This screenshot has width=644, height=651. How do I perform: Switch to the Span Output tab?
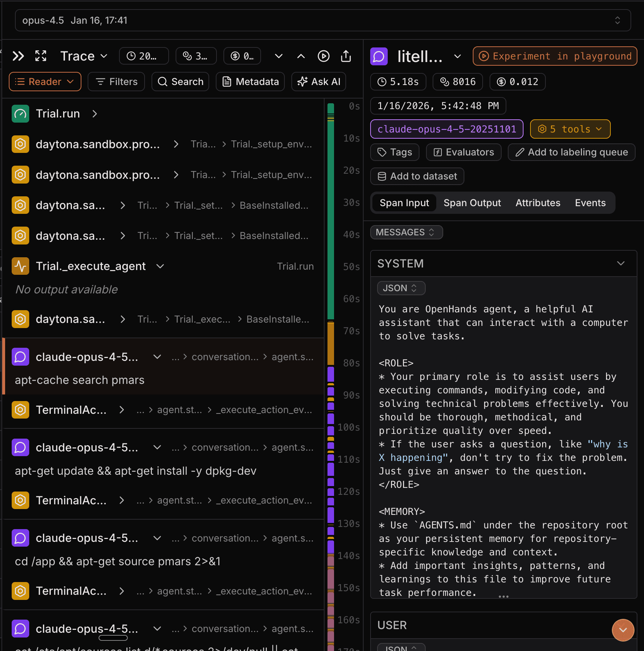tap(472, 203)
